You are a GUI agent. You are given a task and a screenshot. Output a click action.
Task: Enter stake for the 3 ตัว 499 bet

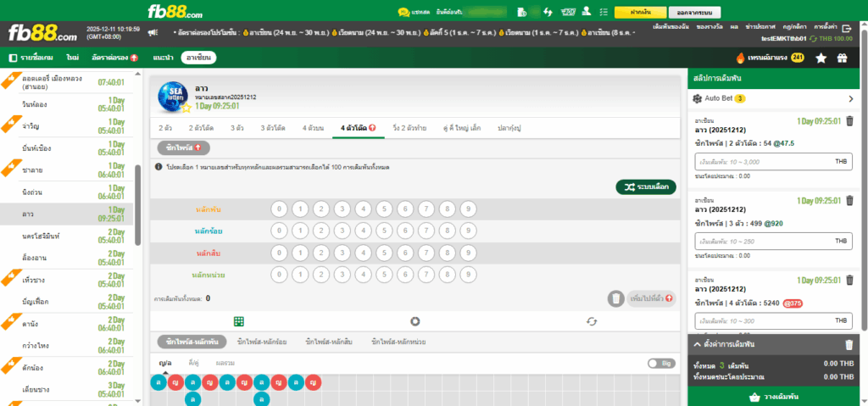(773, 241)
